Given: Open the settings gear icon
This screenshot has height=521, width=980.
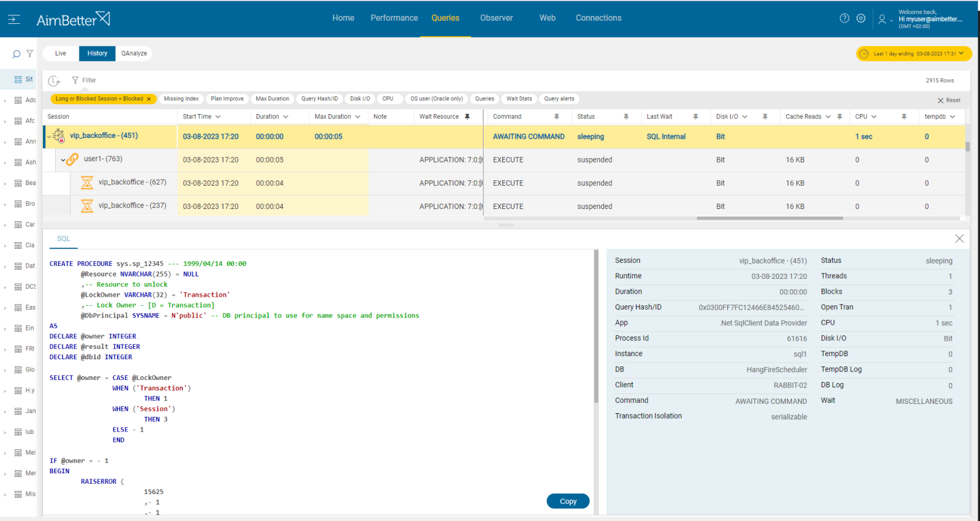Looking at the screenshot, I should coord(861,18).
